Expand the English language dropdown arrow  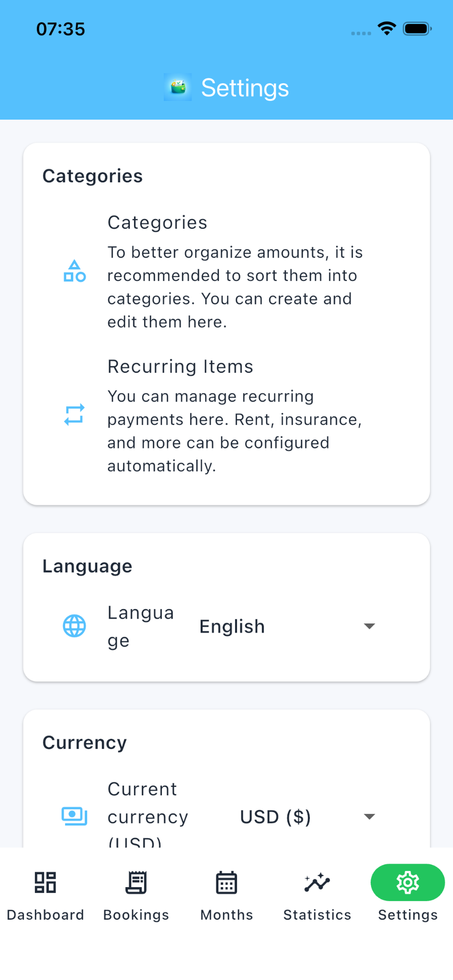[x=369, y=626]
